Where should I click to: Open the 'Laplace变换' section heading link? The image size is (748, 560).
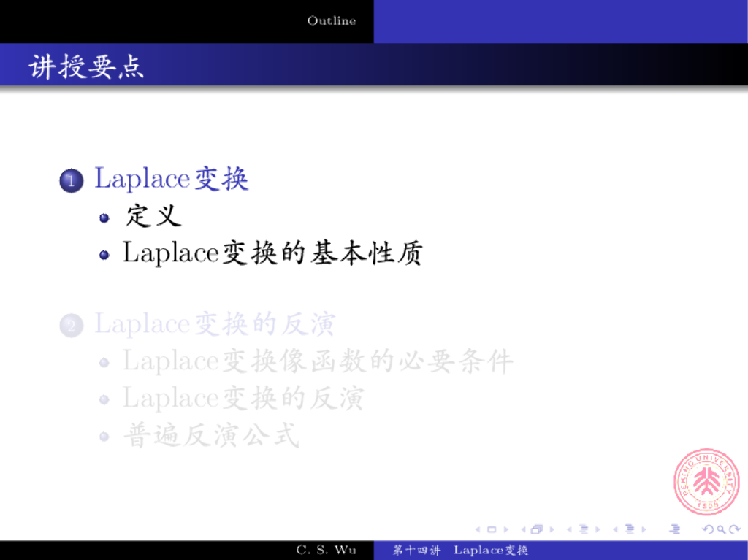172,179
